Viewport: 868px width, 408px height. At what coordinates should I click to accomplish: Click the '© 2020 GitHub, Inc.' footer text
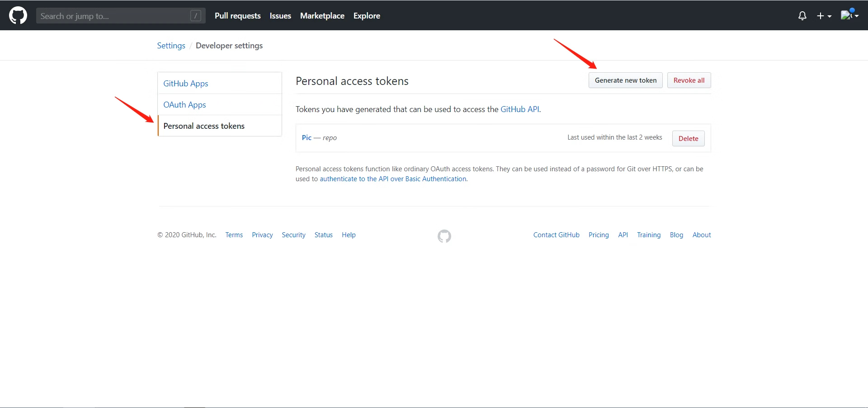(187, 235)
